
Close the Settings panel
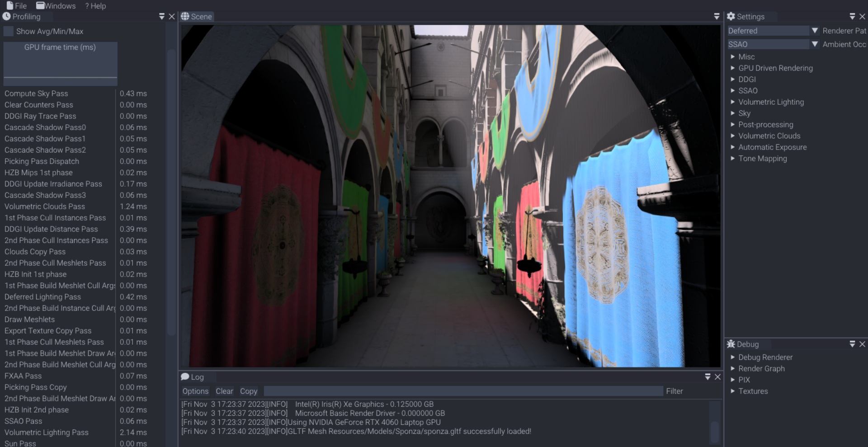[862, 16]
